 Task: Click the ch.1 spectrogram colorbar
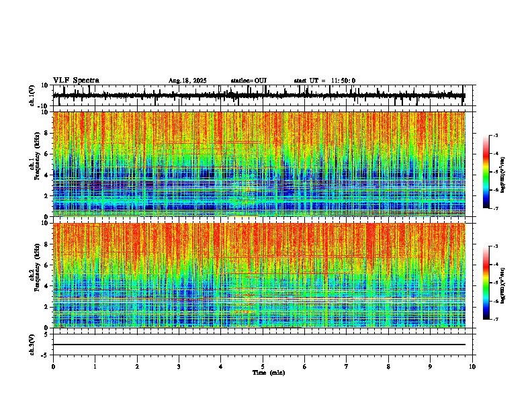pos(486,171)
